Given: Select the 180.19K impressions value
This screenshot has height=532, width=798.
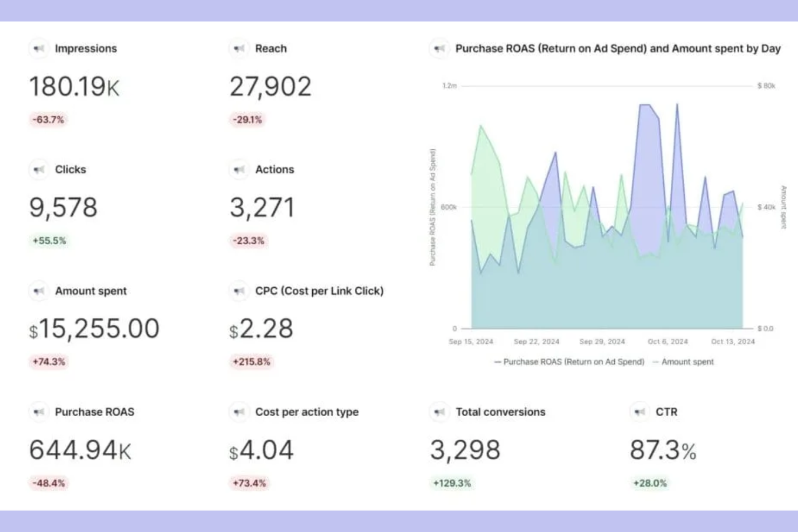Looking at the screenshot, I should (x=74, y=86).
